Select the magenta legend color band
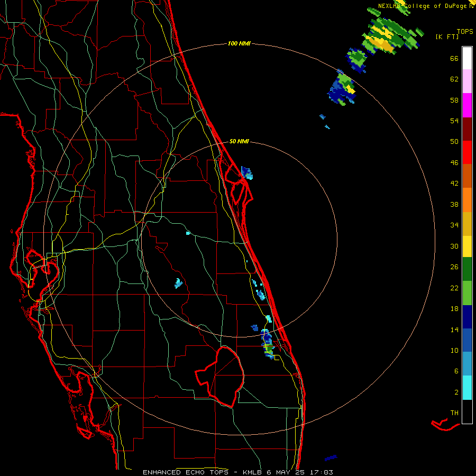Screen dimensions: 476x476 [467, 105]
